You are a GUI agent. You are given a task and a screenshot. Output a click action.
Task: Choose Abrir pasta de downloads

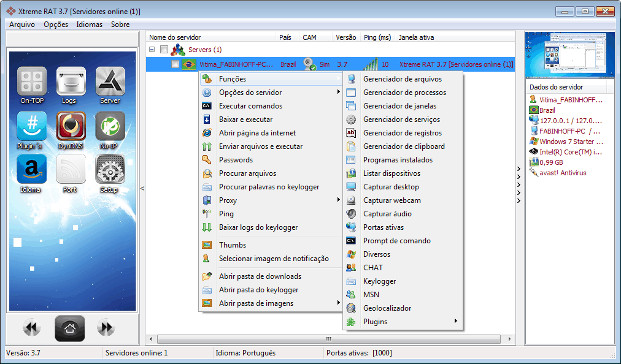[x=271, y=276]
